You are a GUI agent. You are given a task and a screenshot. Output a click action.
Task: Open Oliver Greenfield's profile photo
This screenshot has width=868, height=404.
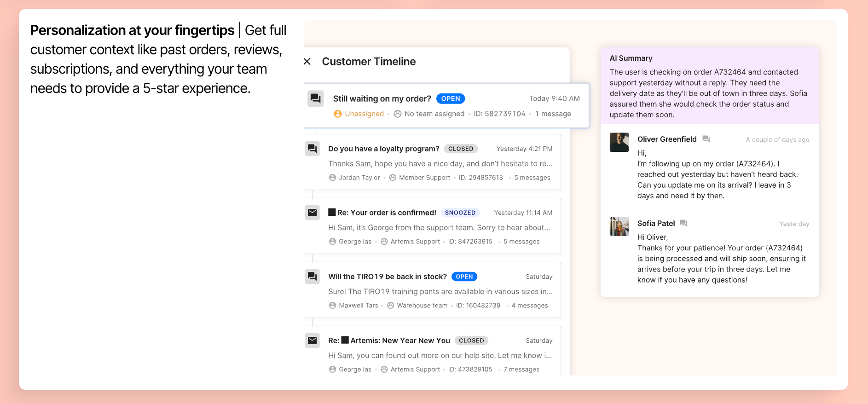pyautogui.click(x=619, y=142)
